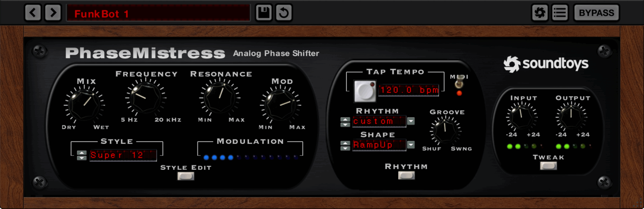Go to the previous preset
The height and width of the screenshot is (209, 644).
click(33, 13)
